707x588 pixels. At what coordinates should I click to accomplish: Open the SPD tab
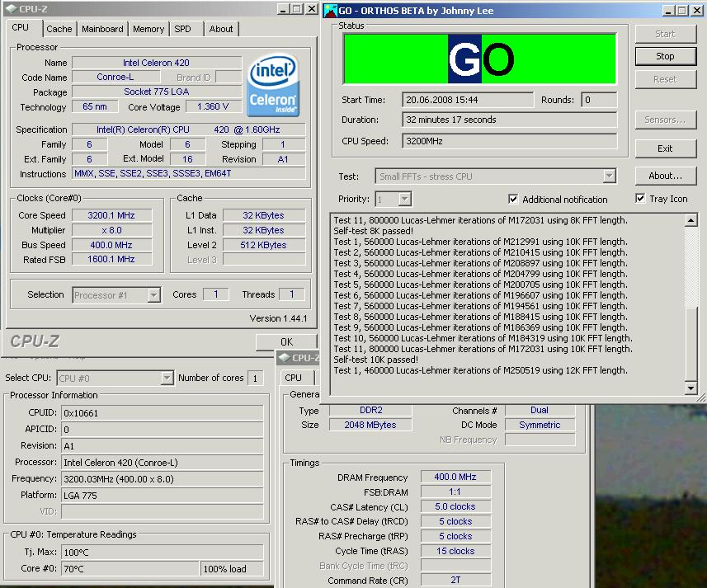tap(182, 29)
